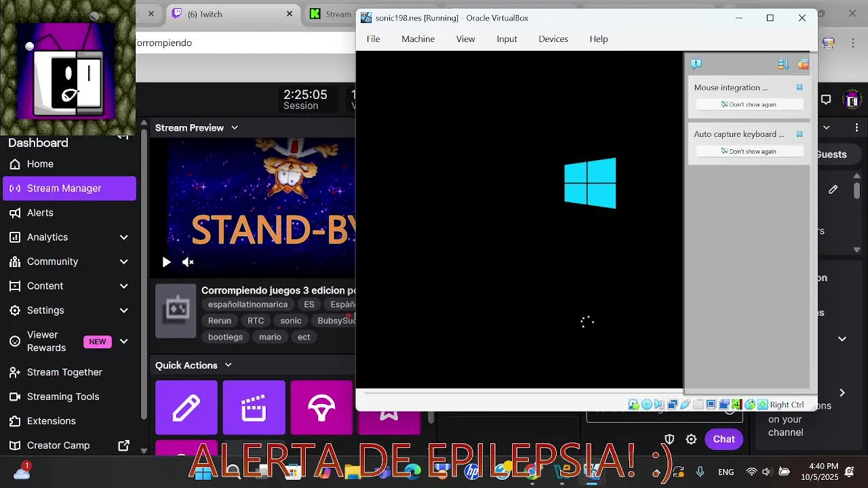Click the Rerun stream tag

[220, 321]
